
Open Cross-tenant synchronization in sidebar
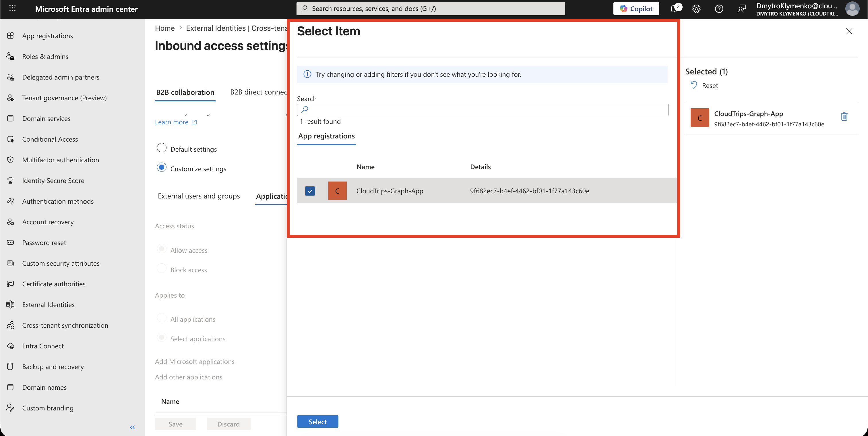65,325
